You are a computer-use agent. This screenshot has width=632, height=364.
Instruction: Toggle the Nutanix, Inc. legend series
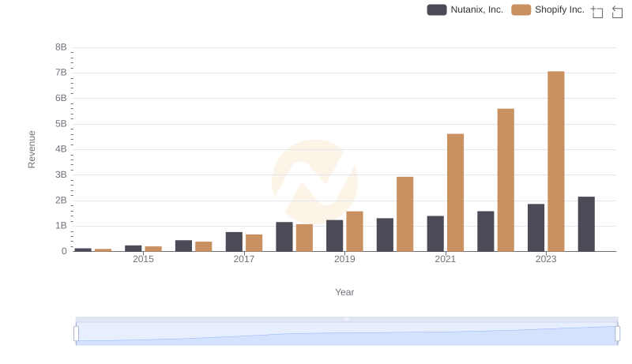click(x=465, y=9)
